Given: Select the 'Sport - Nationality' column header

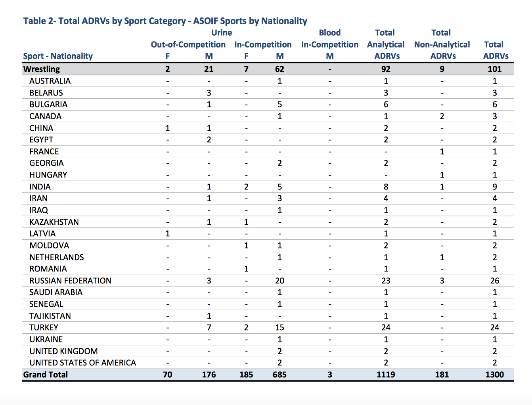Looking at the screenshot, I should 58,56.
